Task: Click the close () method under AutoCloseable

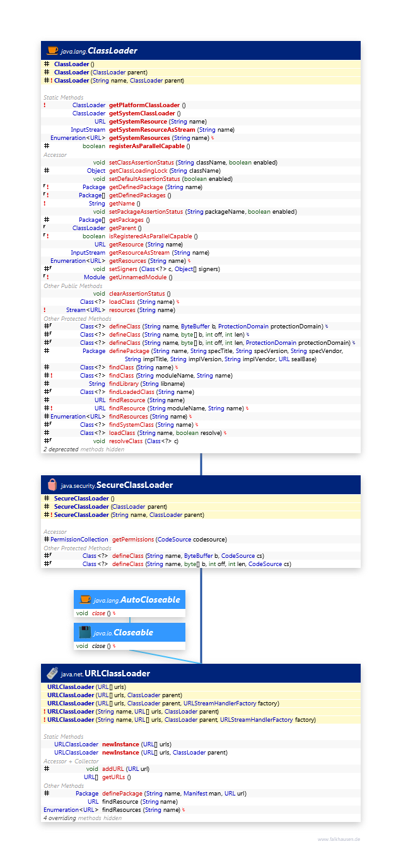Action: [x=101, y=613]
